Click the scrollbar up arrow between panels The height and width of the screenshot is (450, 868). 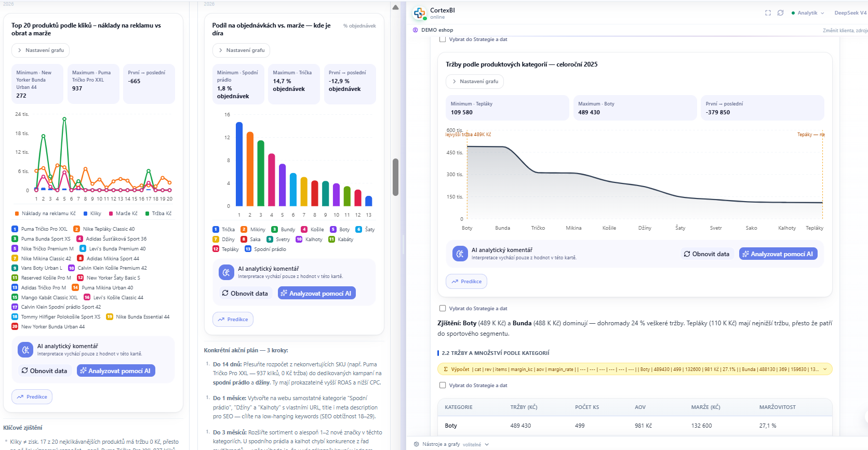(x=395, y=7)
